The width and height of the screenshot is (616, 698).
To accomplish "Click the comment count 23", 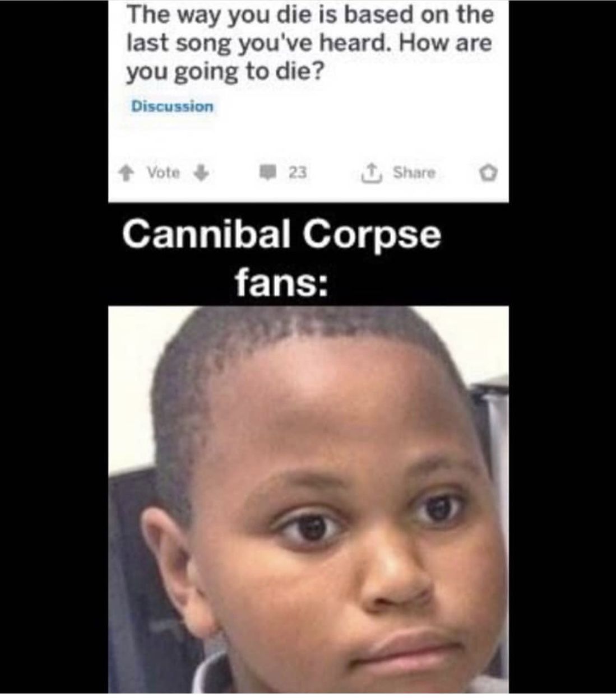I will [298, 173].
